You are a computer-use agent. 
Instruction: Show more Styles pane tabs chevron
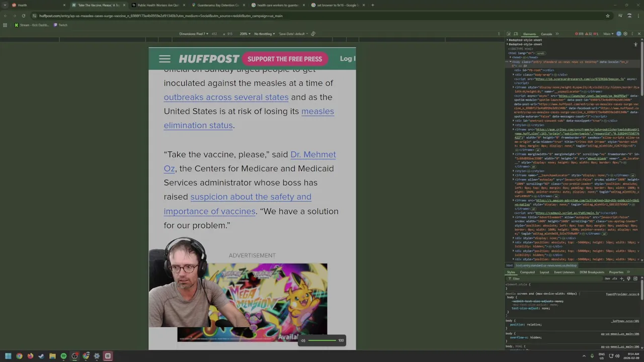(628, 272)
